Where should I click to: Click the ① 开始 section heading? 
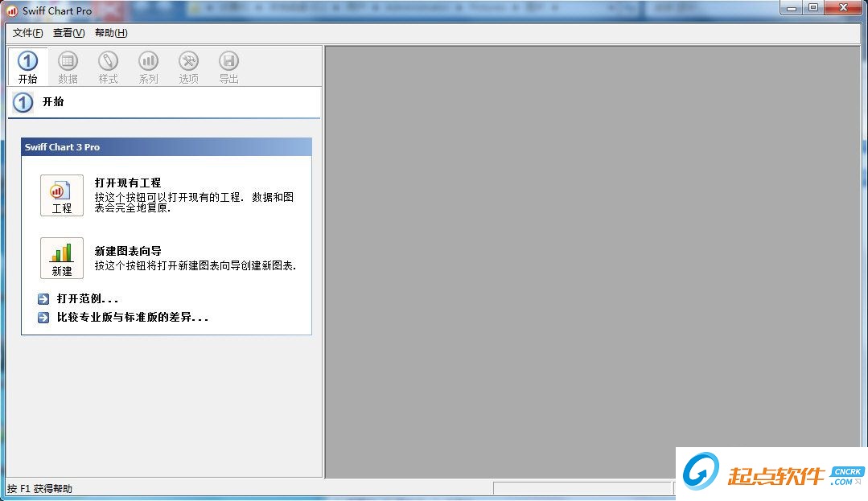click(53, 102)
